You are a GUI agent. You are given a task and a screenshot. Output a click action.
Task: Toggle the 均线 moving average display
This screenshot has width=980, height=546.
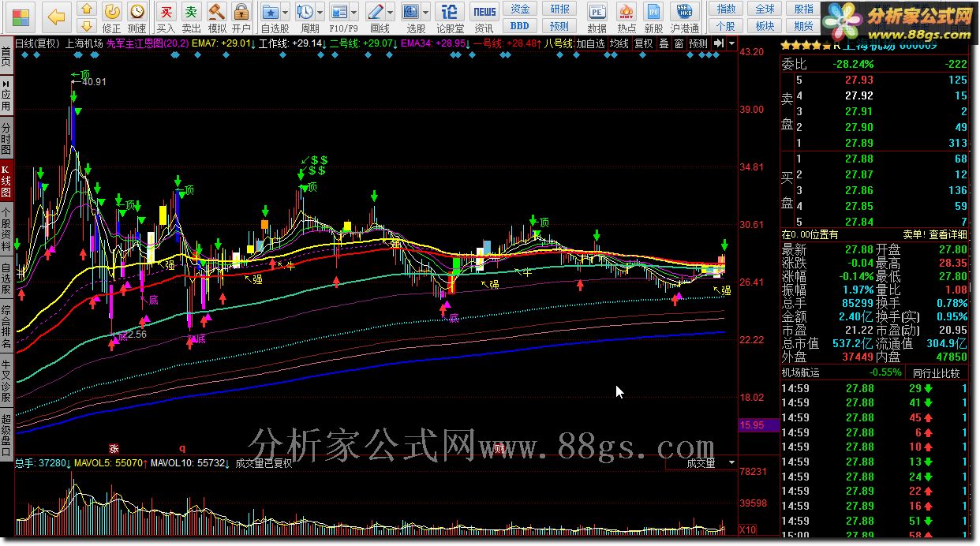pyautogui.click(x=619, y=43)
